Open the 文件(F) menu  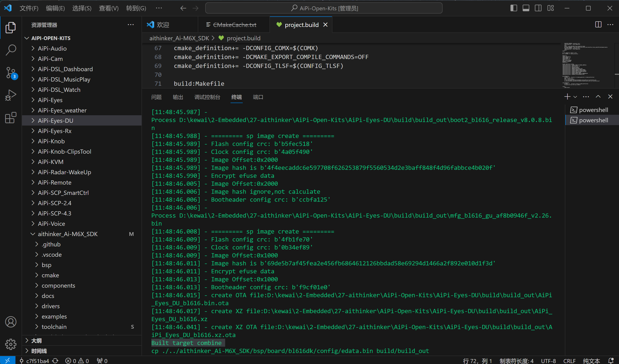(29, 8)
